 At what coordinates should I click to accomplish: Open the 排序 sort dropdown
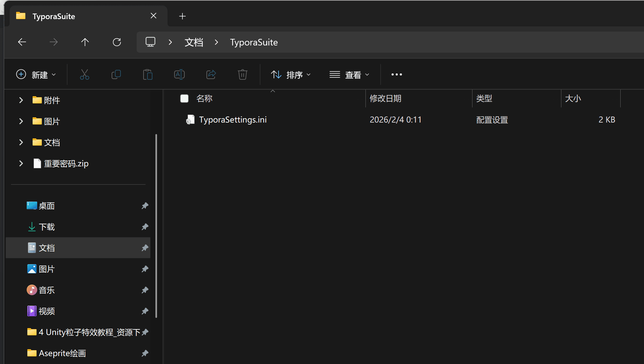291,75
